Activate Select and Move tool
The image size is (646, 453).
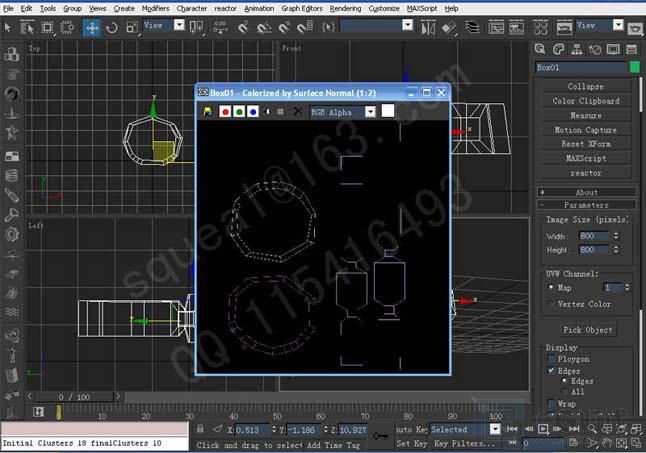coord(91,28)
